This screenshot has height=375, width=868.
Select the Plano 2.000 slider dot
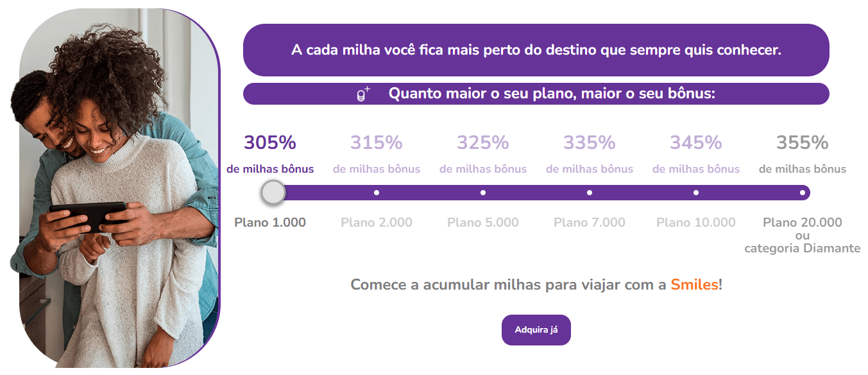[377, 193]
